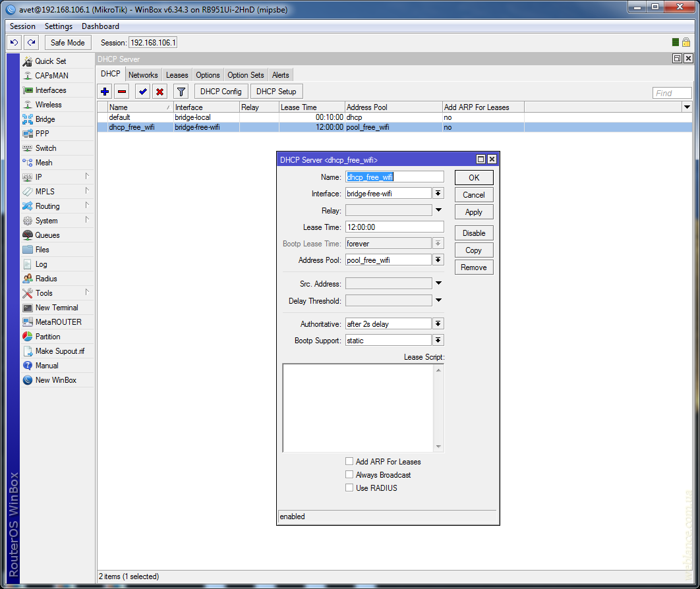Open the Interface dropdown in dialog
Viewport: 700px width, 589px height.
pyautogui.click(x=438, y=193)
